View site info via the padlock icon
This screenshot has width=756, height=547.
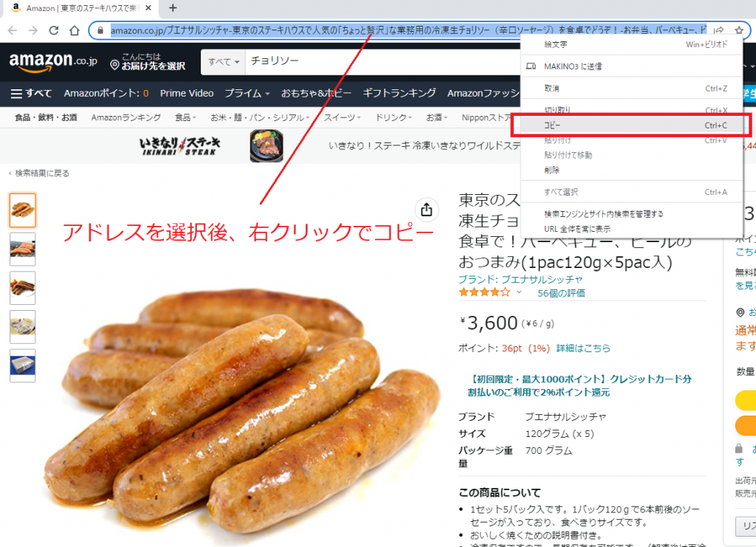(x=100, y=30)
